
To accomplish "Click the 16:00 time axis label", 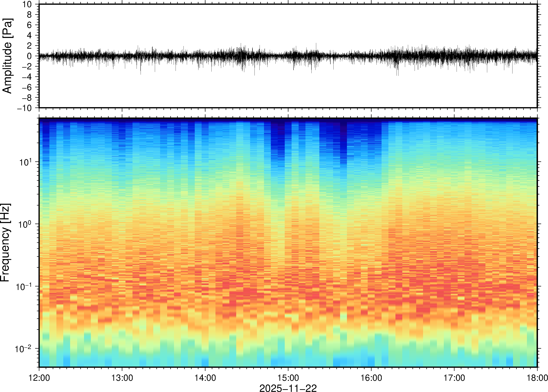I will (371, 378).
